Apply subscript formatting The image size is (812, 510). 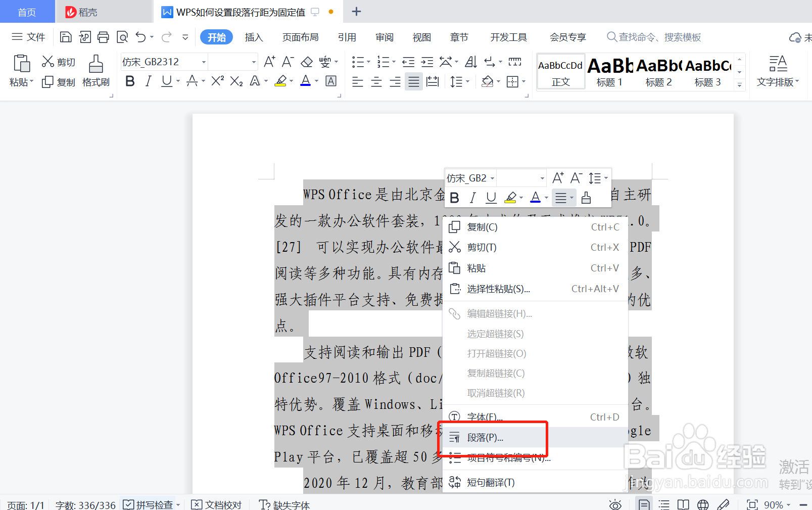(236, 81)
